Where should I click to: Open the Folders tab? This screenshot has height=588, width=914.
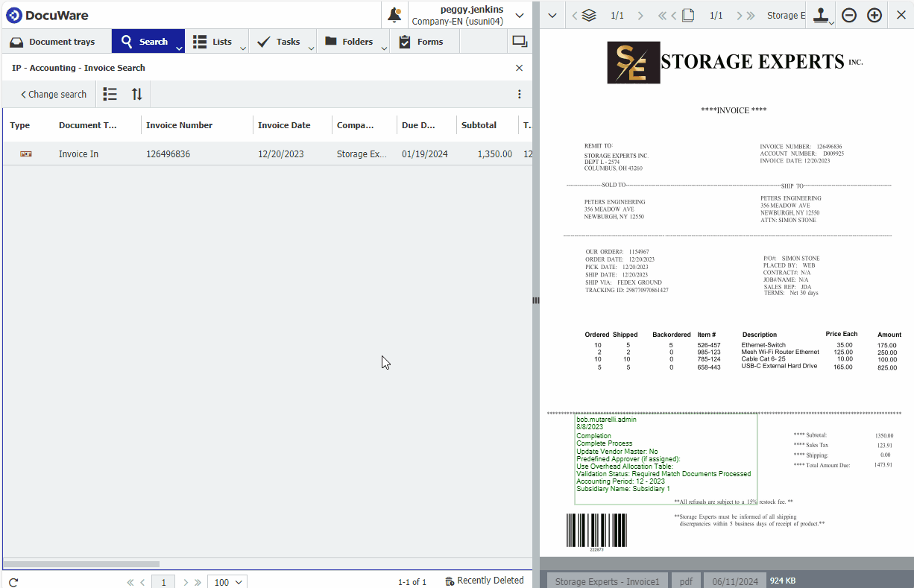349,42
